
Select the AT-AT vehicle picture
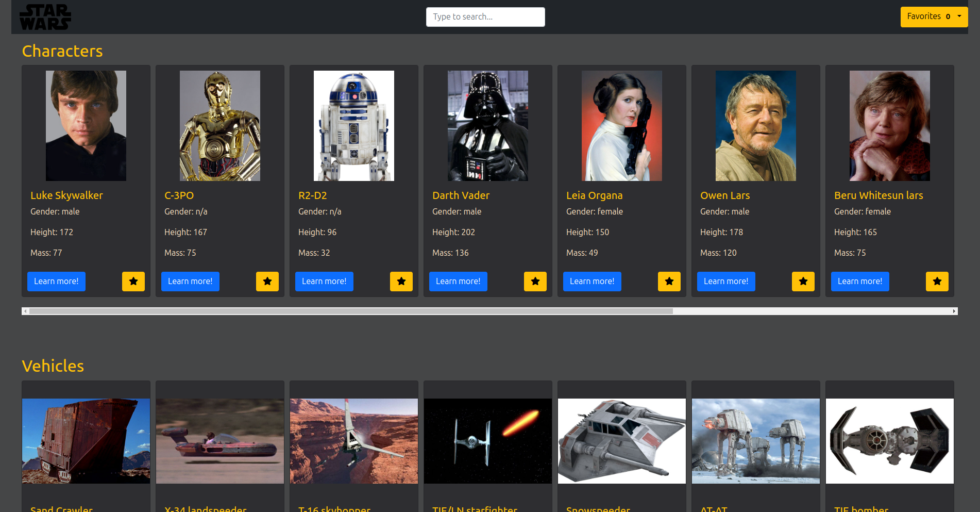756,441
